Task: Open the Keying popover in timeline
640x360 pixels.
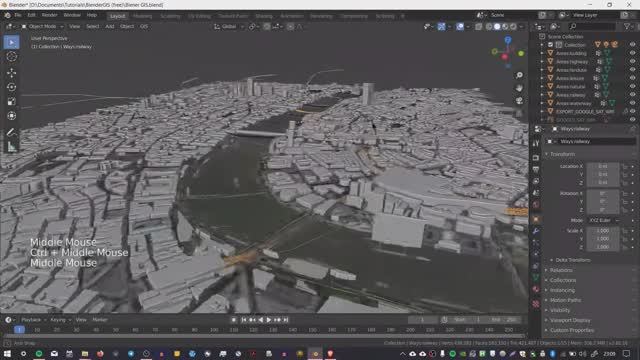Action: point(60,320)
